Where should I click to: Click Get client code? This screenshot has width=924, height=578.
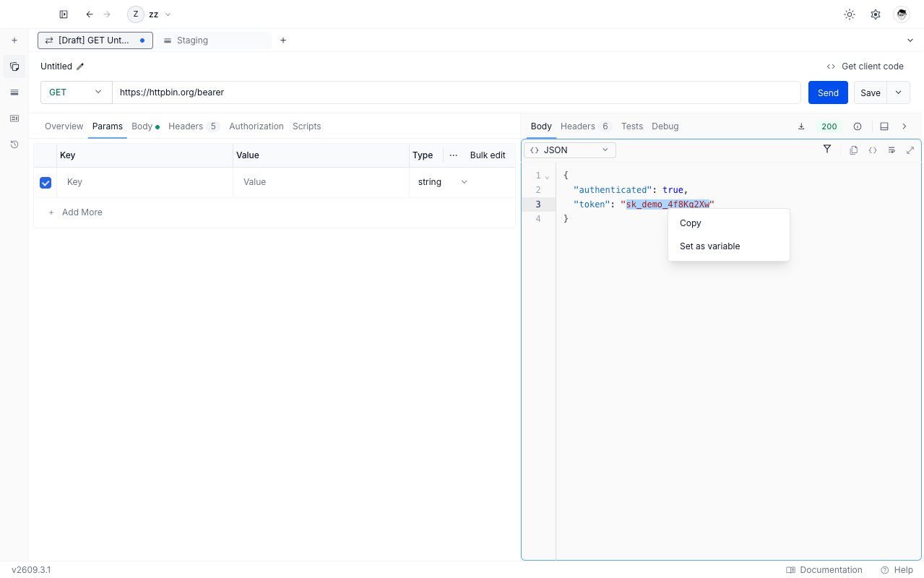[865, 66]
